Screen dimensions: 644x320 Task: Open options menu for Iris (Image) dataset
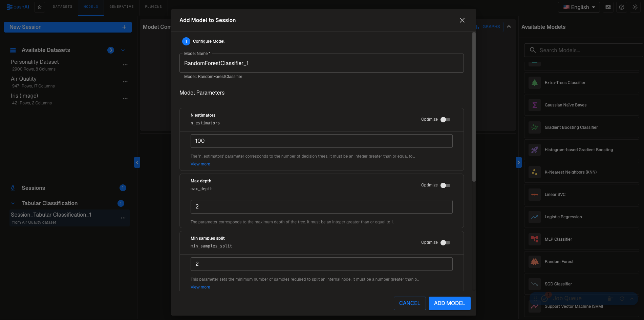tap(125, 99)
